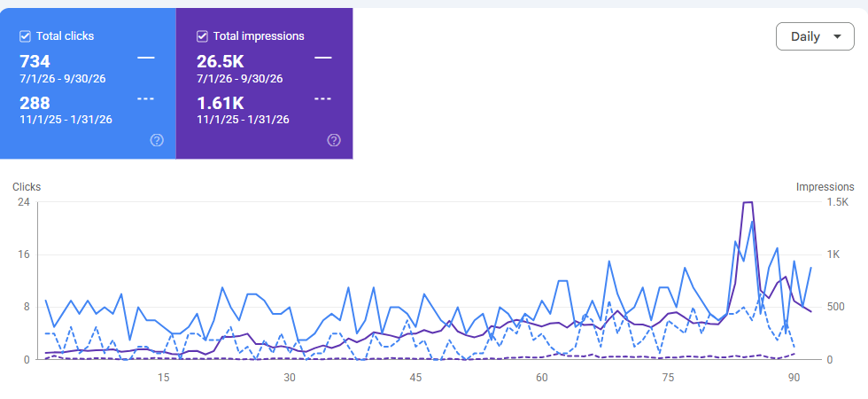Image resolution: width=868 pixels, height=399 pixels.
Task: Select the 1.61K impressions comparison value
Action: (x=221, y=103)
